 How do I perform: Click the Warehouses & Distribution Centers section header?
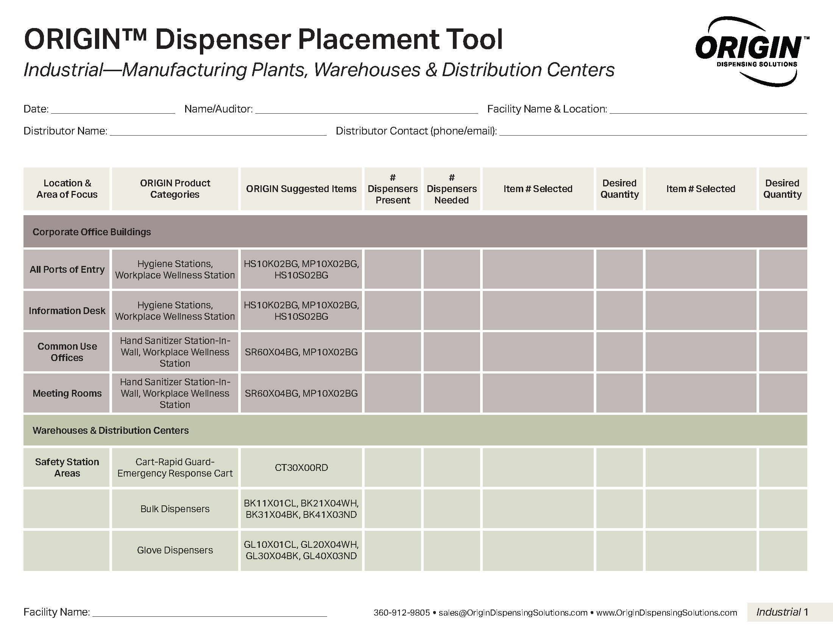click(x=111, y=430)
